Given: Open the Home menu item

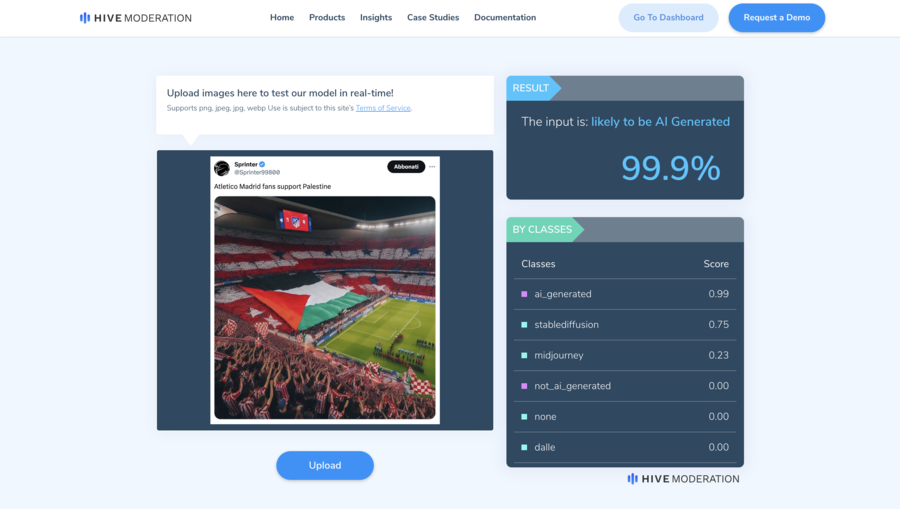Looking at the screenshot, I should pyautogui.click(x=282, y=18).
